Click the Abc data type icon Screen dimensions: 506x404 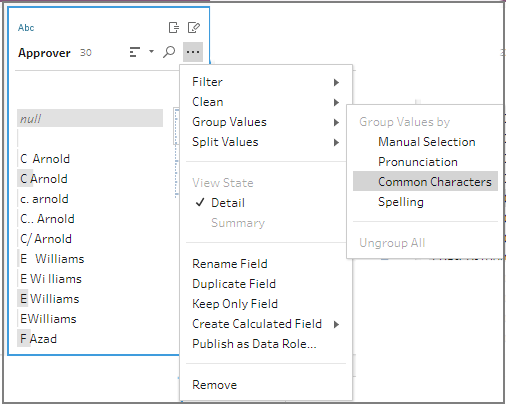tap(26, 28)
